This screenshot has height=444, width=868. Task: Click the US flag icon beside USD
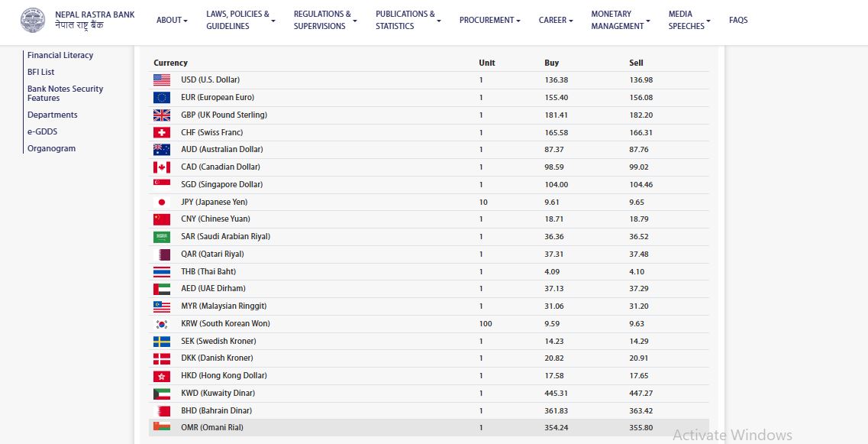pos(162,80)
